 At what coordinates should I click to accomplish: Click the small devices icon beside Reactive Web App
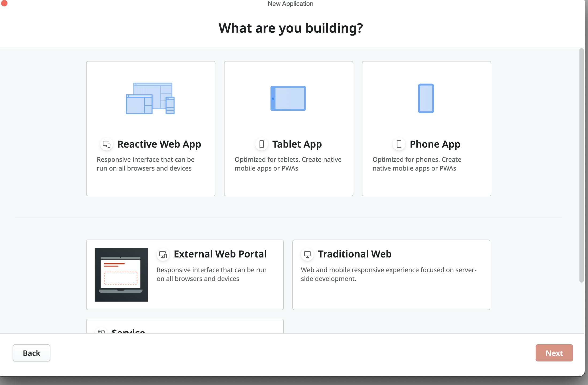tap(106, 144)
